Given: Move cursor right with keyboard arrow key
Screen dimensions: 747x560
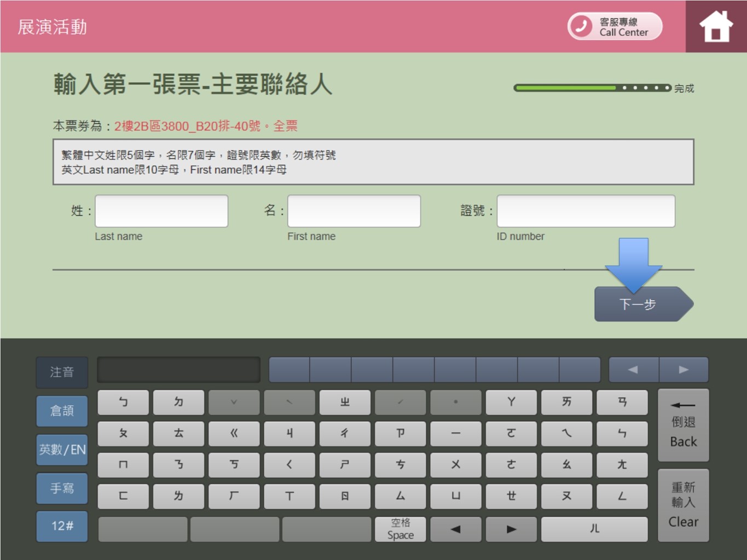Looking at the screenshot, I should (511, 529).
